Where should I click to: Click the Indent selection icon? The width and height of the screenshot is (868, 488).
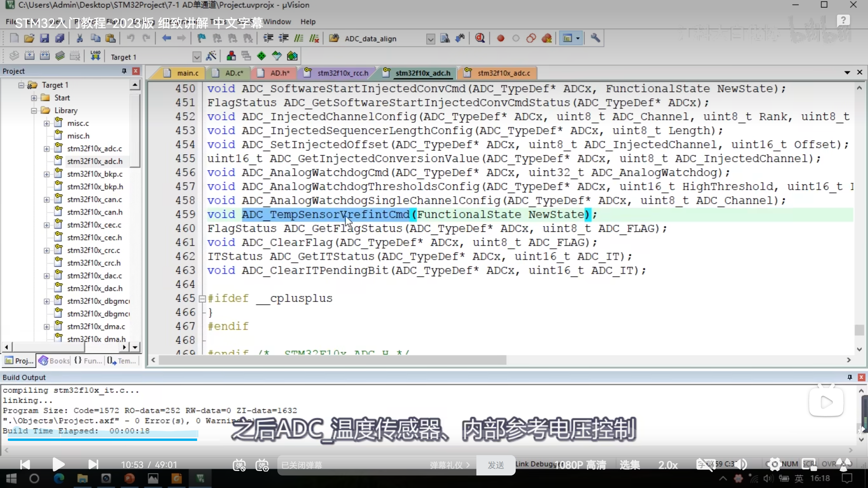click(x=268, y=38)
